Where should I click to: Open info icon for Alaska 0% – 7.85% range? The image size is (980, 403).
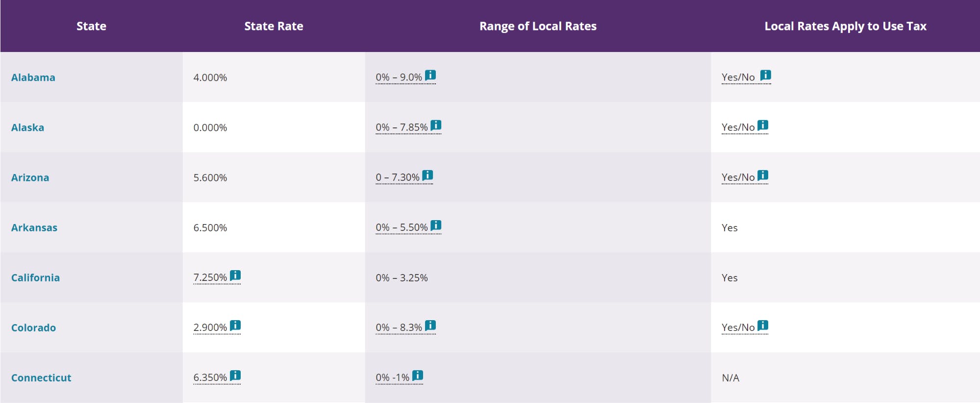coord(436,125)
